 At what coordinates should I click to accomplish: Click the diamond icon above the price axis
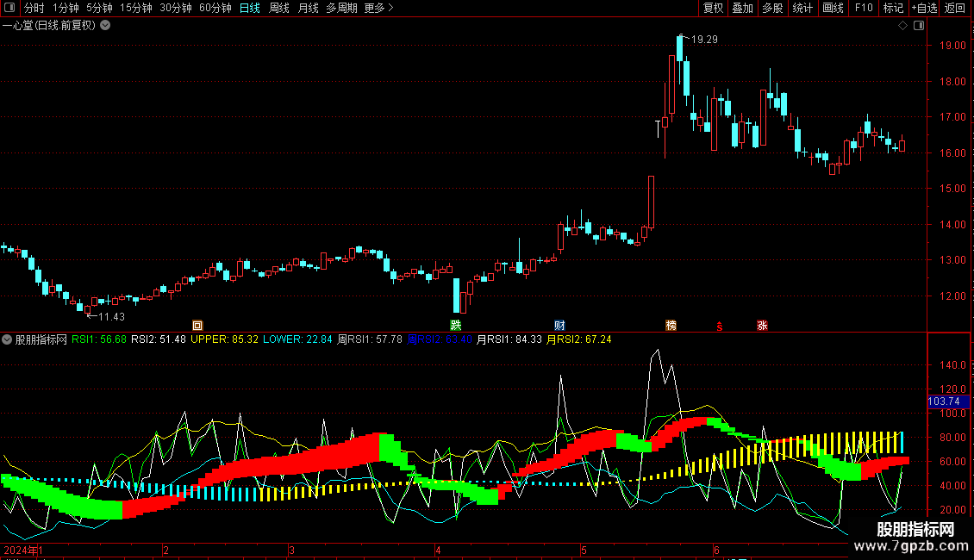902,26
